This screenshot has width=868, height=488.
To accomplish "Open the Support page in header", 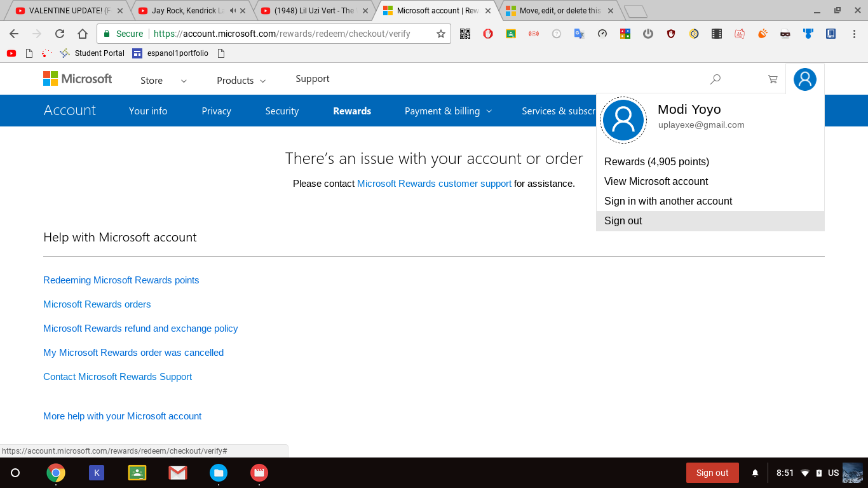I will (x=313, y=79).
